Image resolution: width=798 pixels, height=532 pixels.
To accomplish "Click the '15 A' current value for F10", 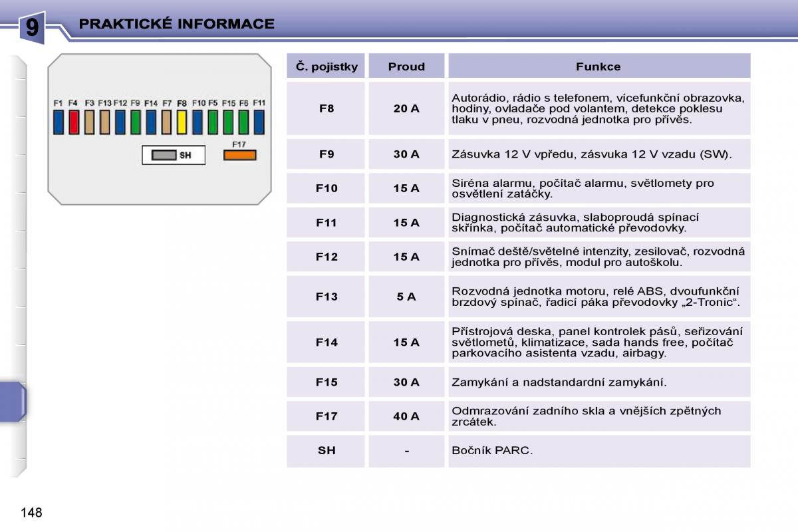I will point(406,188).
